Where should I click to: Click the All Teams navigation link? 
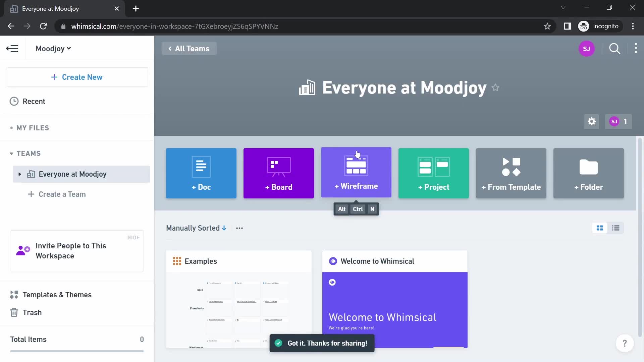[189, 49]
